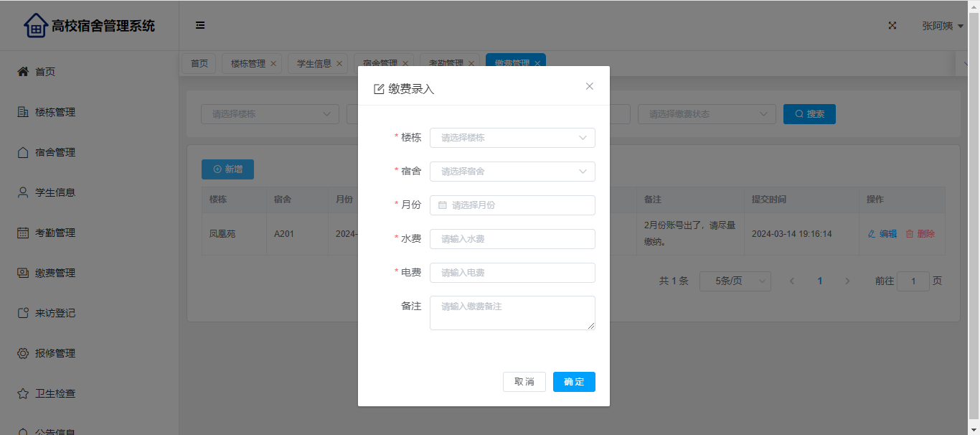The height and width of the screenshot is (435, 980).
Task: Select 来访登记 in the sidebar
Action: [x=55, y=313]
